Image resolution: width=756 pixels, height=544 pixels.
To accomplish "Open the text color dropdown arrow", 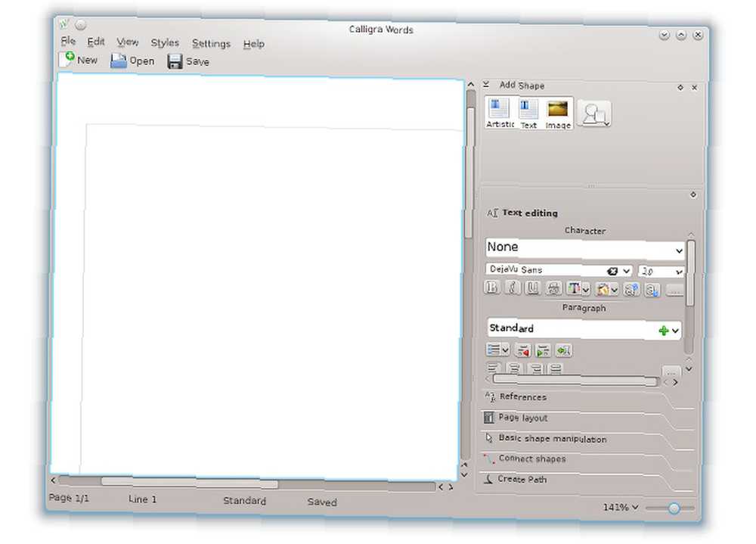I will (586, 290).
